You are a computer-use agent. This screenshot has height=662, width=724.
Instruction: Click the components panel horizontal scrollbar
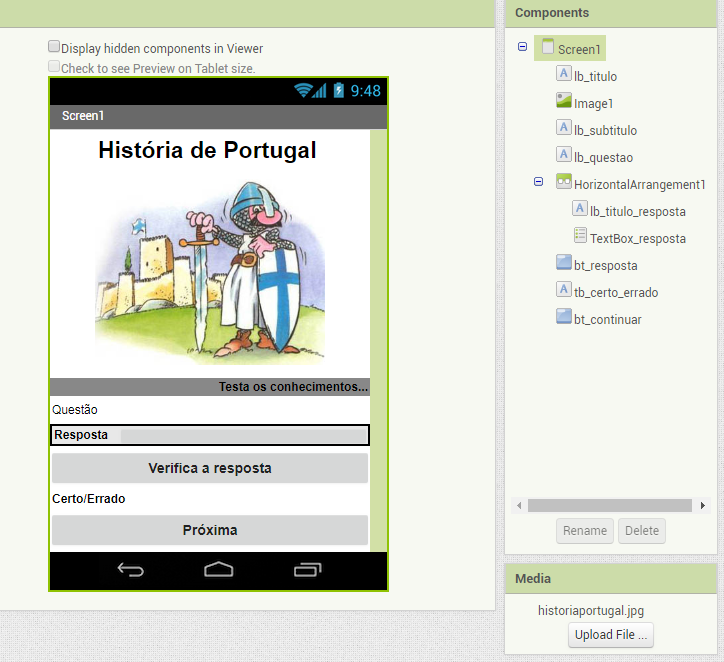click(x=609, y=506)
